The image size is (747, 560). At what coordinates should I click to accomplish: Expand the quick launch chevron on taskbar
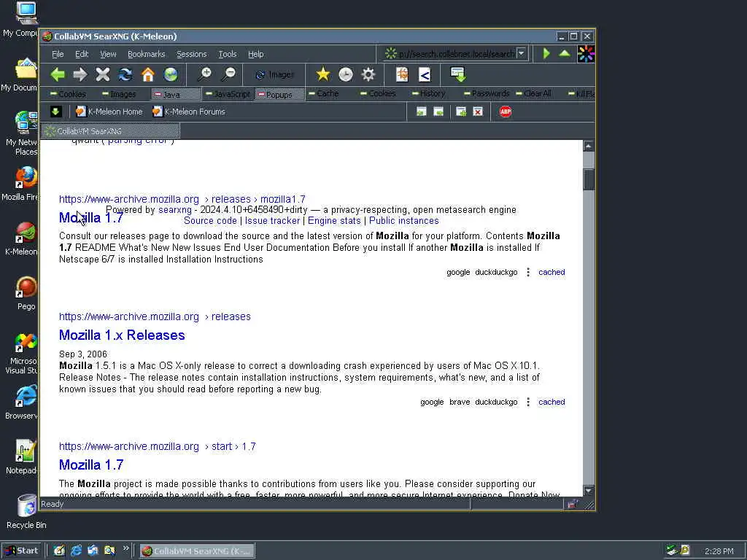(x=125, y=548)
